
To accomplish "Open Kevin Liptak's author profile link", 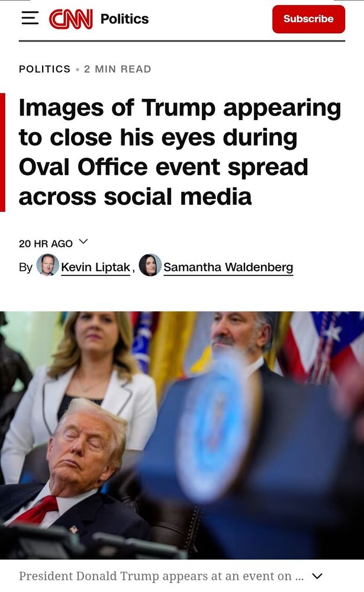I will pyautogui.click(x=95, y=268).
